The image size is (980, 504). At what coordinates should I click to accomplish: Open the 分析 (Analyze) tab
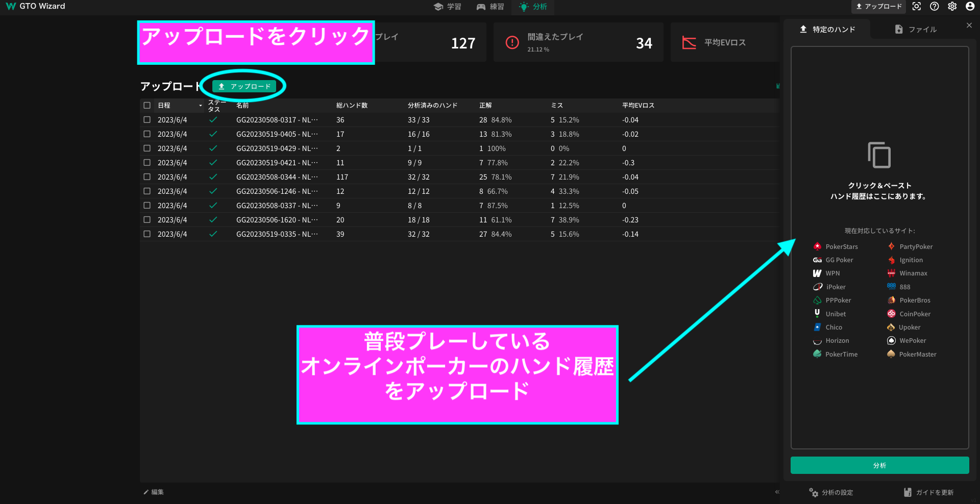[533, 7]
